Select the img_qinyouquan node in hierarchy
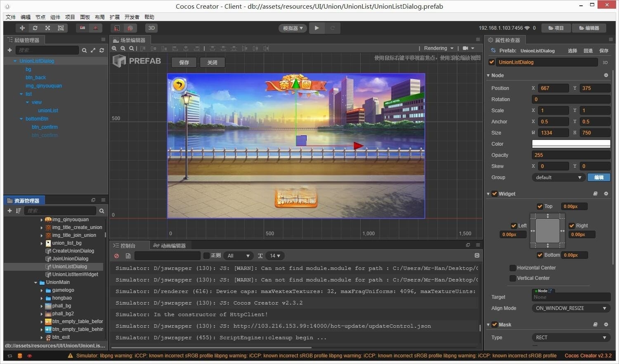 click(x=44, y=86)
